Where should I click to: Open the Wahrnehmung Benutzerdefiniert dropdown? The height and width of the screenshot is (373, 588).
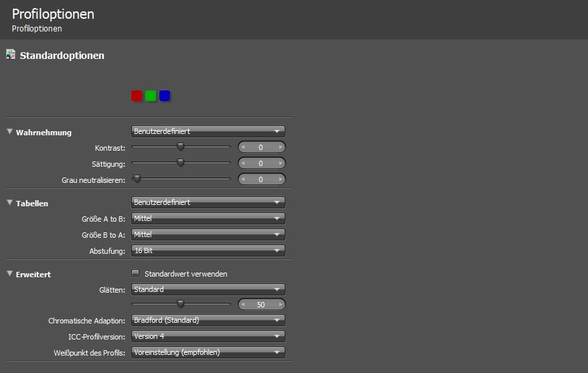(x=208, y=131)
